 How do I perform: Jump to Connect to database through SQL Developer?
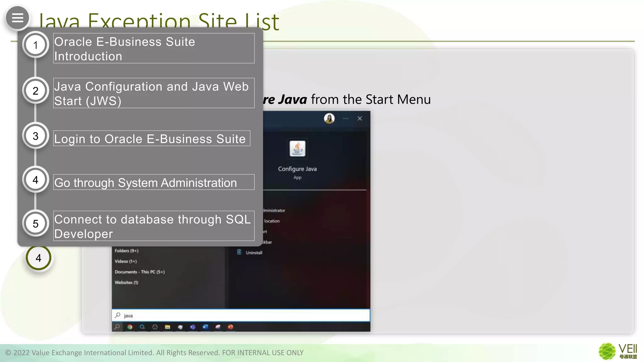(x=154, y=226)
